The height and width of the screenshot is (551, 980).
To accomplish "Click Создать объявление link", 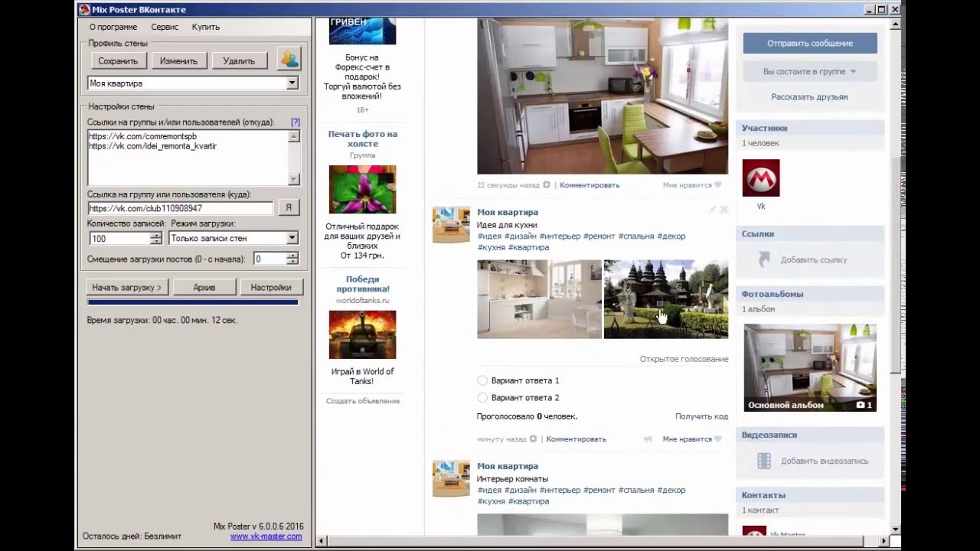I will coord(363,401).
